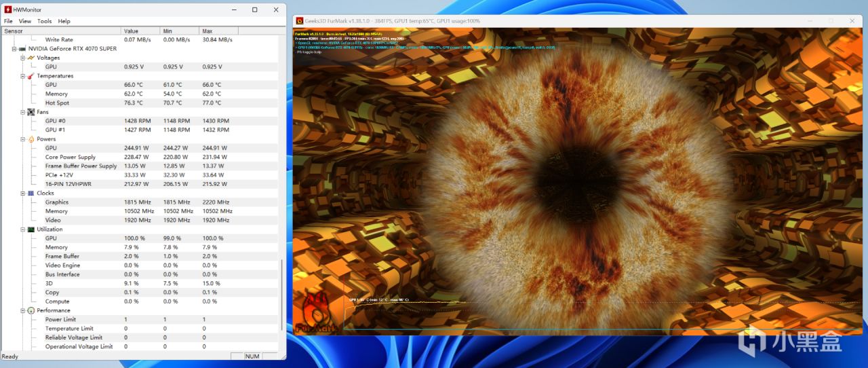Click the Temperatures thermometer icon
Screen dimensions: 868x368
point(31,76)
